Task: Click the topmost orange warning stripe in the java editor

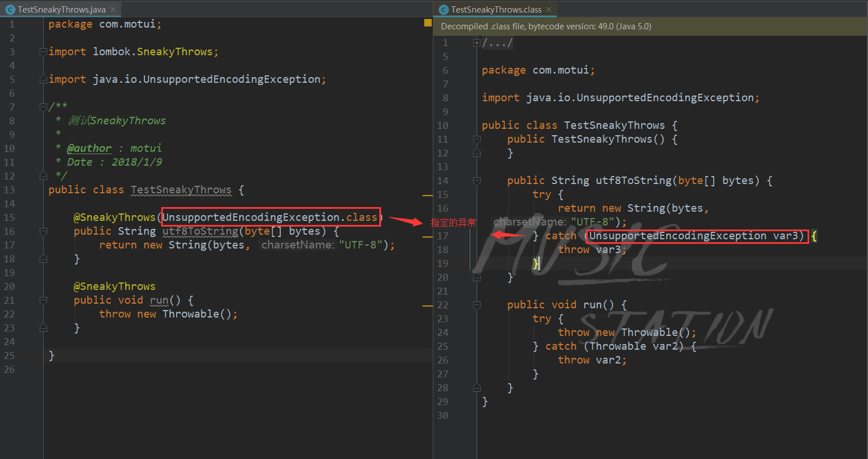Action: point(428,196)
